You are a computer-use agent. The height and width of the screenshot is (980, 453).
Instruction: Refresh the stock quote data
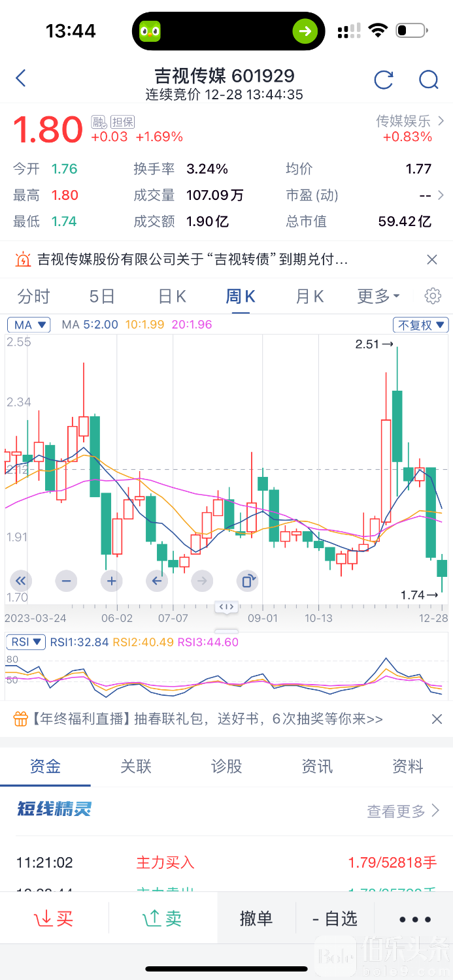pyautogui.click(x=383, y=80)
